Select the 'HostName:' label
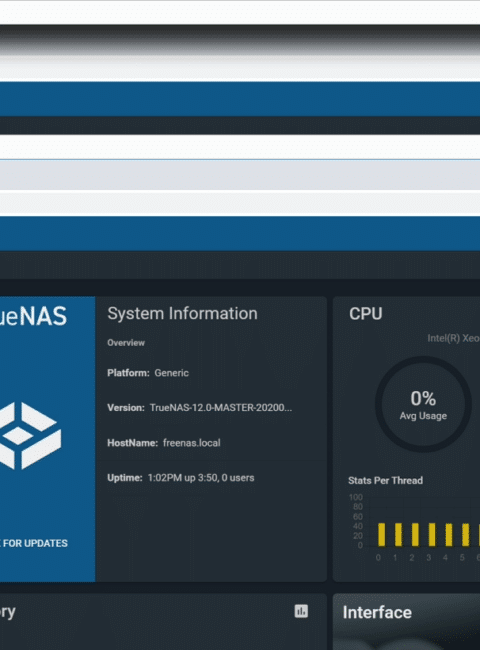This screenshot has width=480, height=650. (133, 443)
